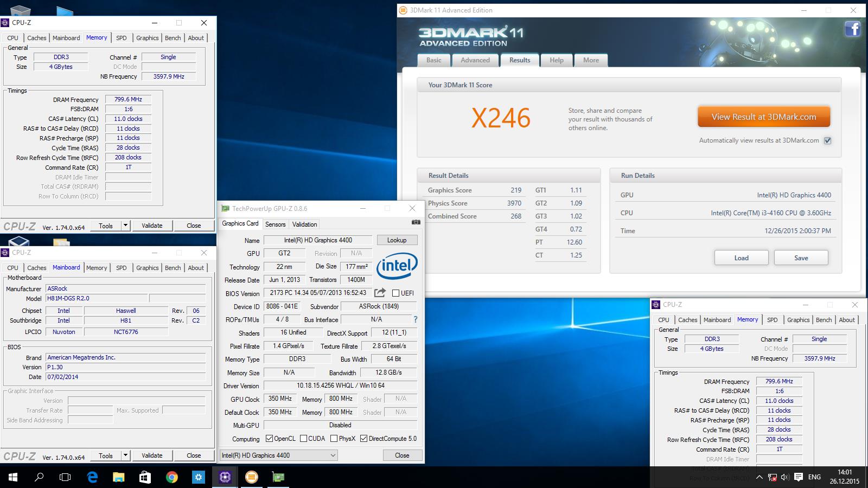Launch Microsoft Edge from taskbar
Image resolution: width=868 pixels, height=488 pixels.
coord(92,477)
